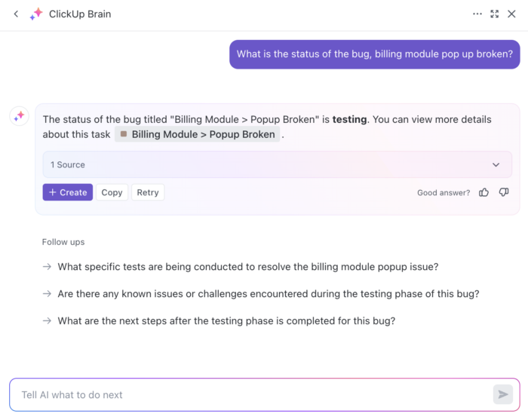This screenshot has width=528, height=420.
Task: Go back using the left chevron arrow
Action: click(x=16, y=14)
